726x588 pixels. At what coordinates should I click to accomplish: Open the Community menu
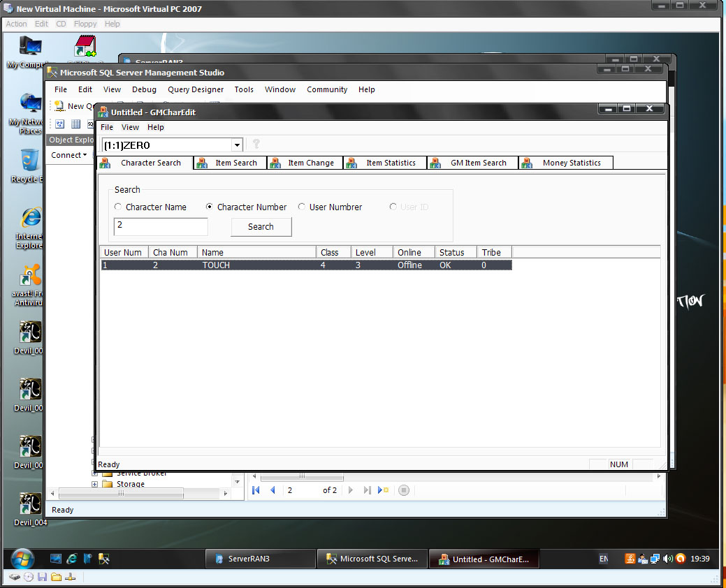tap(327, 90)
